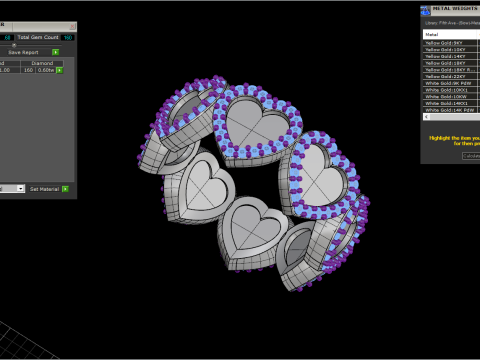Select the White Gold 9K PdW row
The width and height of the screenshot is (480, 360).
[x=450, y=83]
